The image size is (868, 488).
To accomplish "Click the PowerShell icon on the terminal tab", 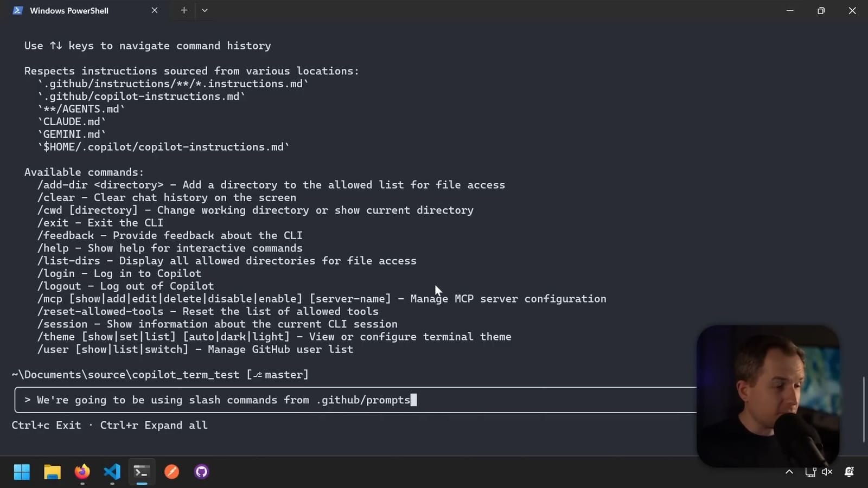I will tap(18, 10).
